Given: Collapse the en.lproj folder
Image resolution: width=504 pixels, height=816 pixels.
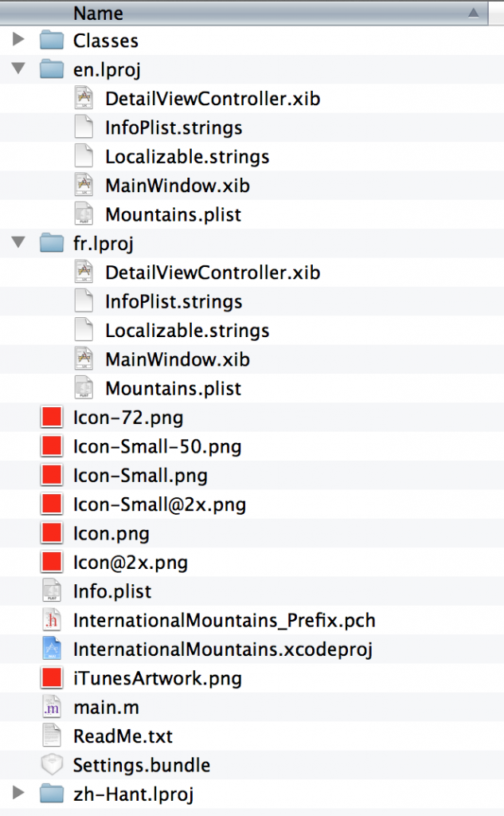Looking at the screenshot, I should (x=18, y=69).
